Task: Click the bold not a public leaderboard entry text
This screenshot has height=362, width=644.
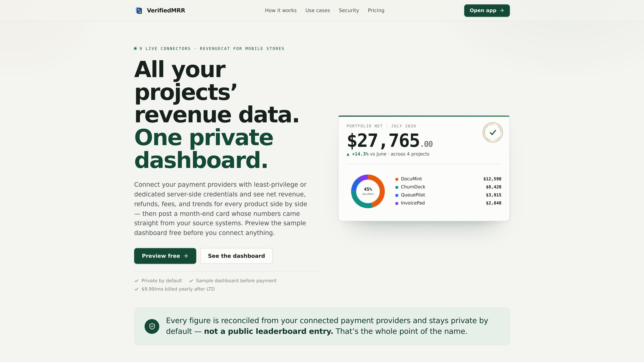Action: tap(269, 331)
